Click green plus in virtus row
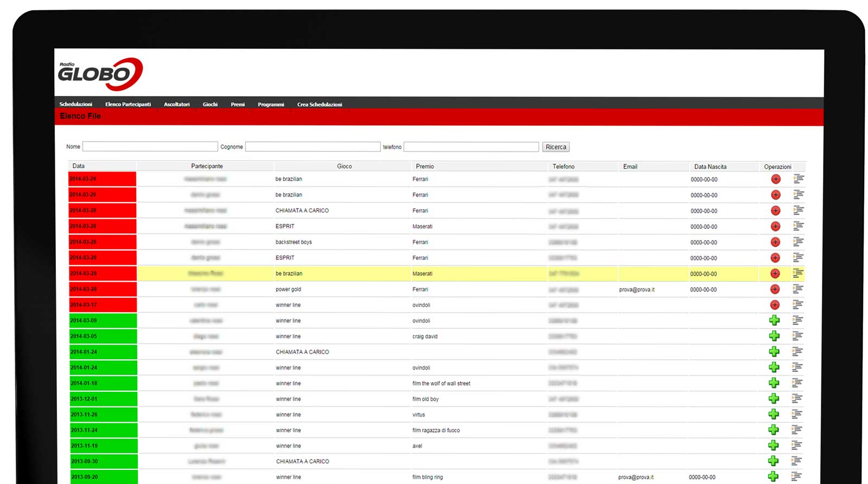 coord(774,415)
